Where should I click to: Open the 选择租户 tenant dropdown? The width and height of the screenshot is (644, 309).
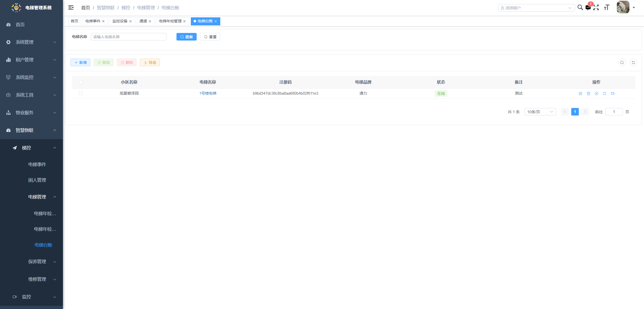tap(536, 8)
